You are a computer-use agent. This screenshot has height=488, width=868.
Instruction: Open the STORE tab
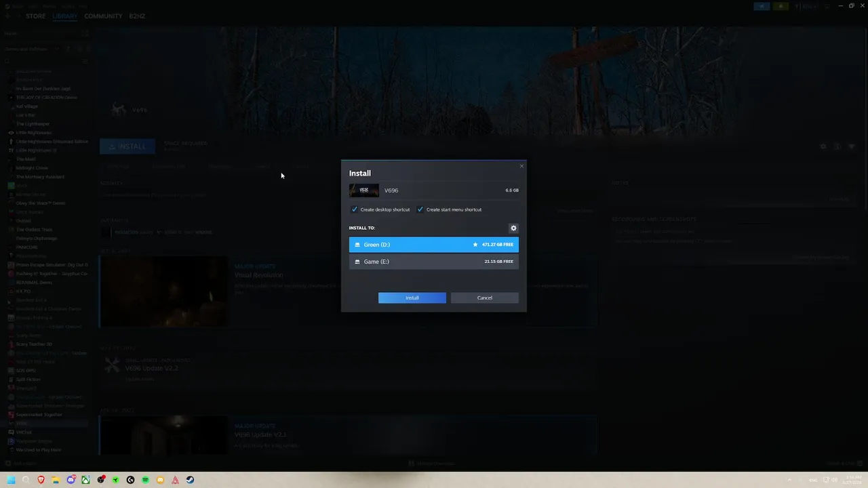(36, 16)
